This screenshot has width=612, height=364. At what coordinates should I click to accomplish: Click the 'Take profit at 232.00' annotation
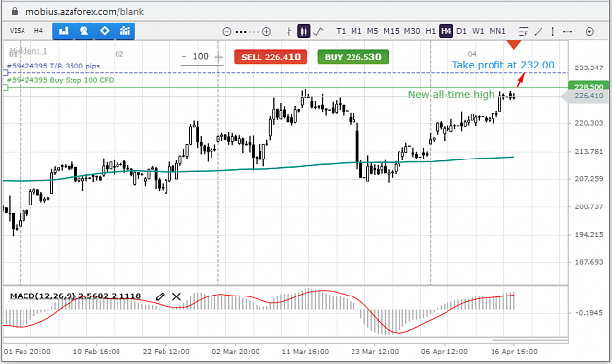coord(503,65)
